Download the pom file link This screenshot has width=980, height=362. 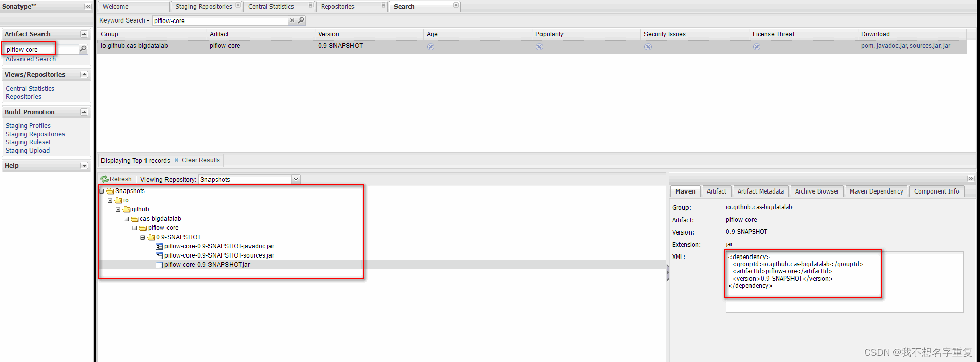pos(867,46)
